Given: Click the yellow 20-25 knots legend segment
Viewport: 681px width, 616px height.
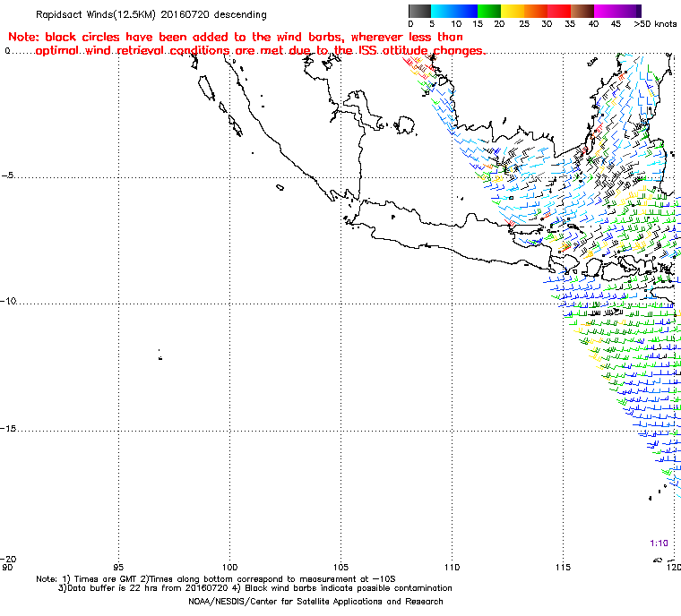Looking at the screenshot, I should pos(513,11).
